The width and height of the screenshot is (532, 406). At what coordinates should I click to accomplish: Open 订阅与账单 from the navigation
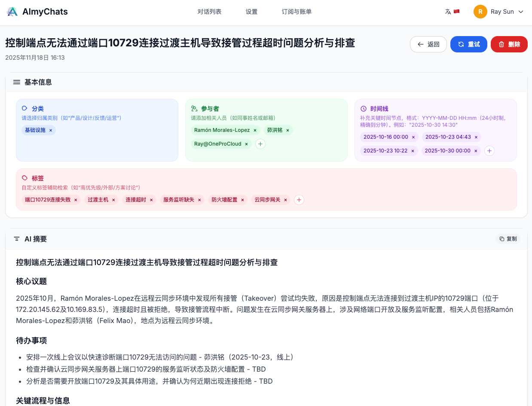(x=297, y=12)
